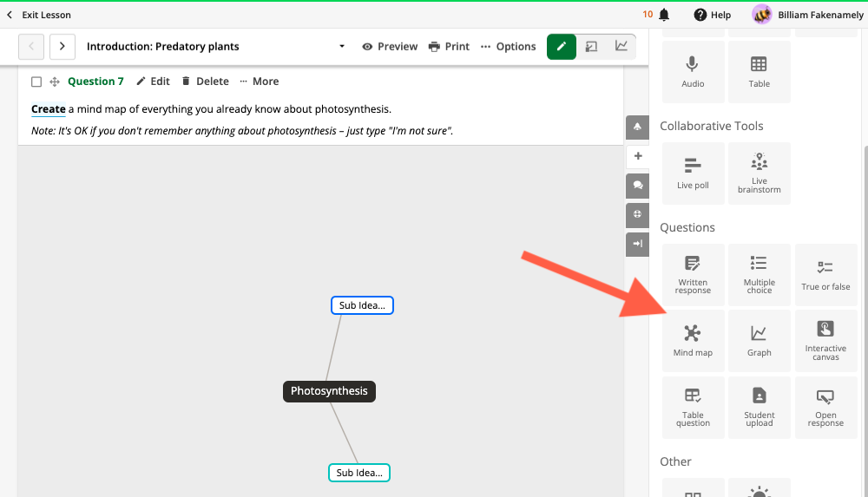Insert an Open response question

825,408
